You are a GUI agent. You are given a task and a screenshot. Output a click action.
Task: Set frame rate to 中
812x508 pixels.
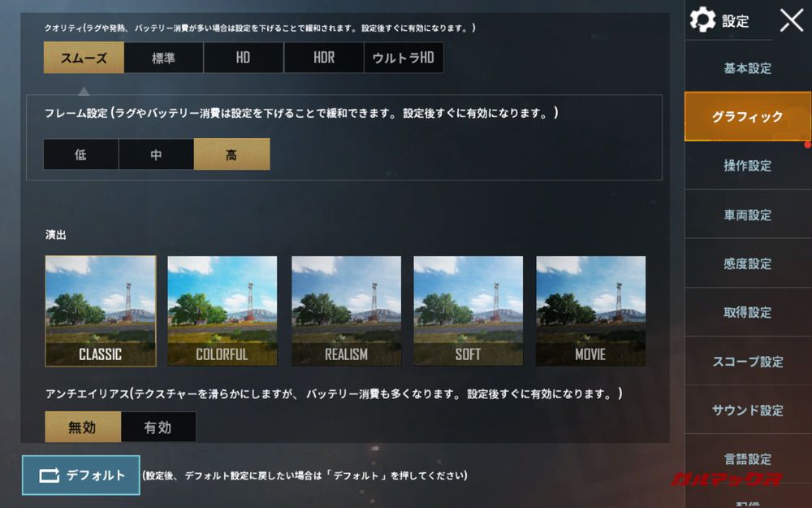point(156,154)
